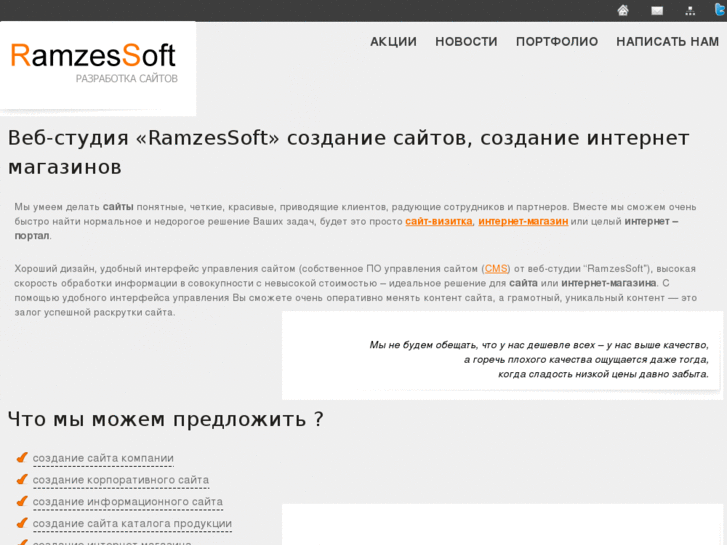Open the mail envelope icon

(x=657, y=11)
